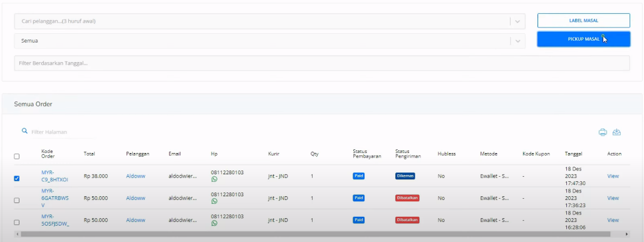Click View for the 16:28:06 order
This screenshot has width=644, height=242.
(x=613, y=220)
